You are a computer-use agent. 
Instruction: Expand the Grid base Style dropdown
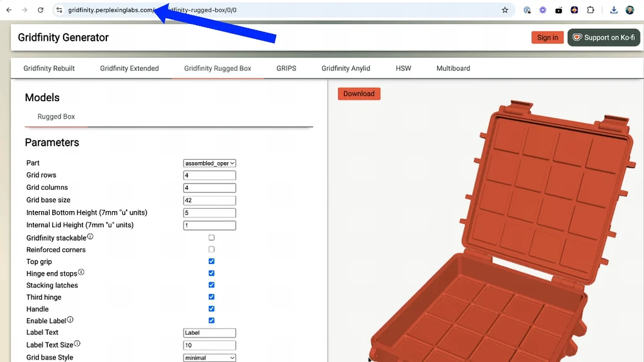click(209, 358)
